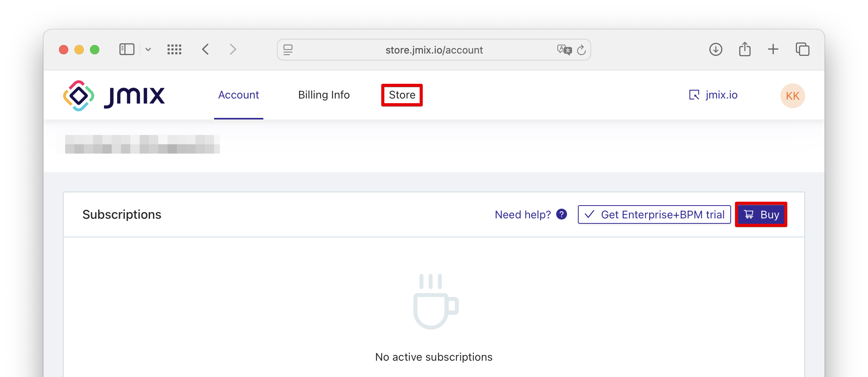Open the Store tab

[402, 95]
